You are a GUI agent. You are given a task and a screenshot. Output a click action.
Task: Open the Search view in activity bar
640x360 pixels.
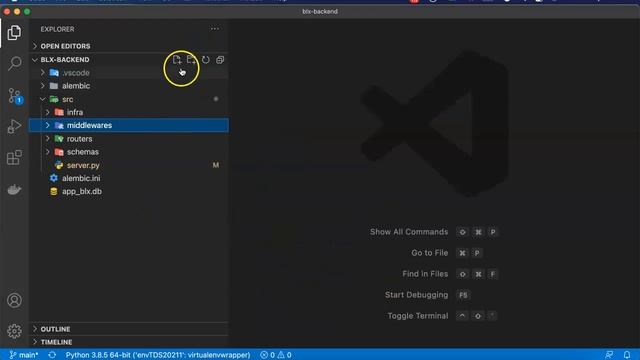[14, 63]
